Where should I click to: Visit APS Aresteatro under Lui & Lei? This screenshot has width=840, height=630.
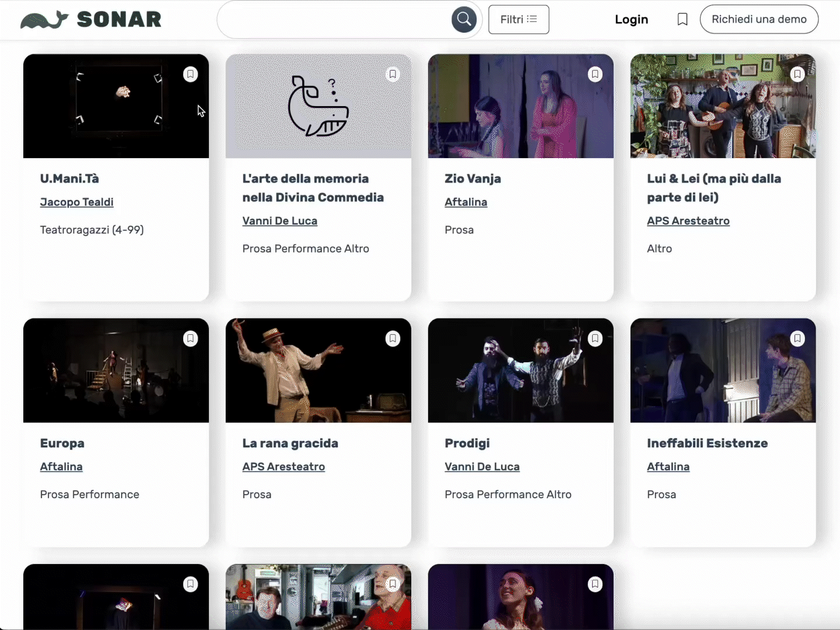click(688, 220)
